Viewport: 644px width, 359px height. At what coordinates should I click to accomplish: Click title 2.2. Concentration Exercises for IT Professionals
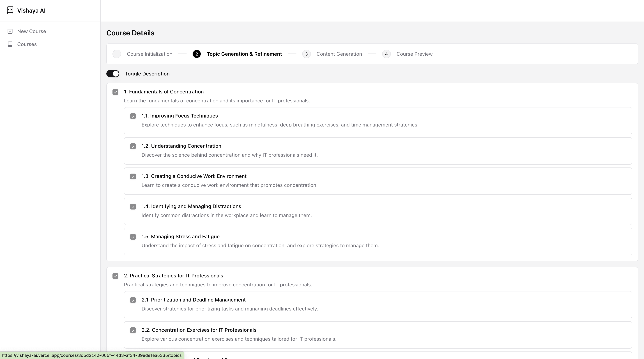pos(199,330)
